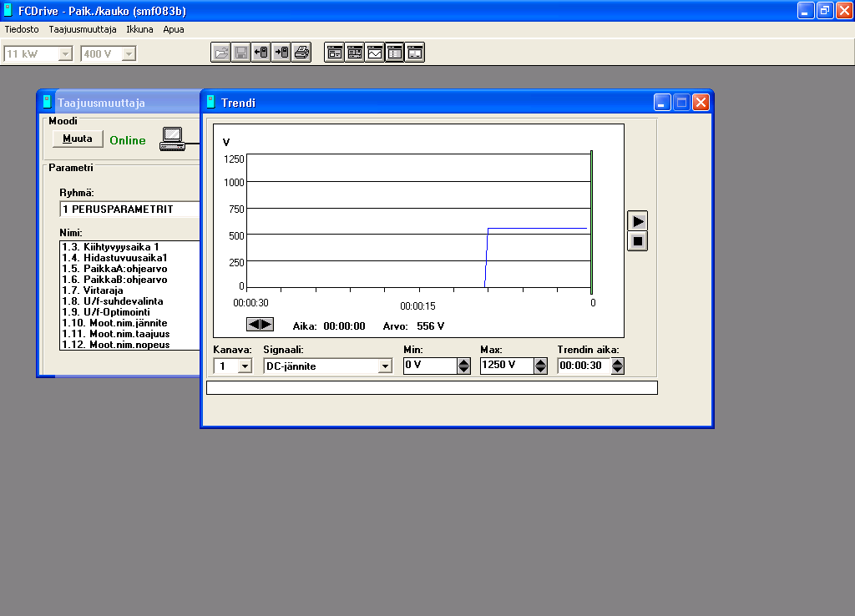Select parameter 1.12. Moot.nim.nopeus

click(x=129, y=345)
